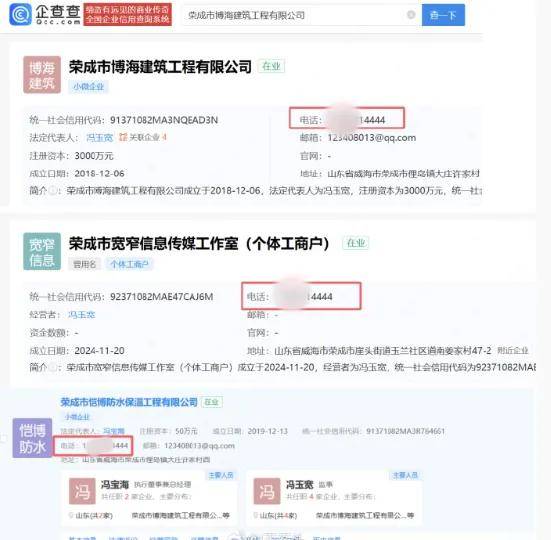Screen dimensions: 551x540
Task: Open 荣成市博海建筑工程有限公司 company title
Action: pos(160,67)
